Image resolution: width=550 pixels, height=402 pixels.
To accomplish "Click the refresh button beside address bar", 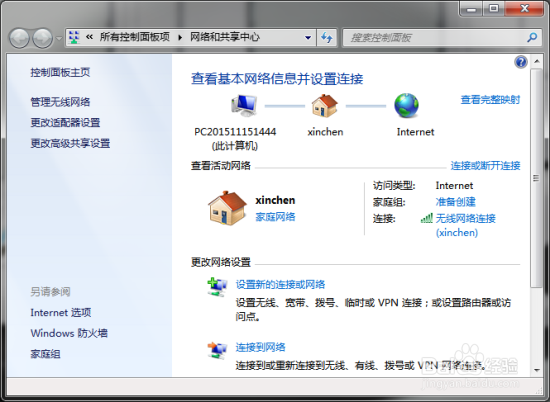I will (327, 38).
